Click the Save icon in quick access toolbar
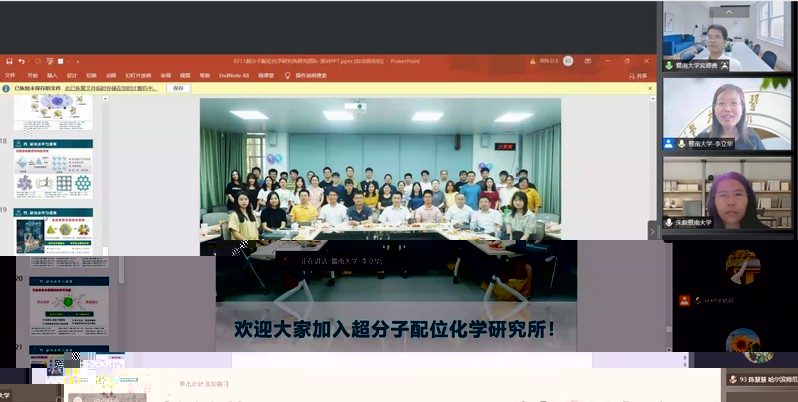Viewport: 798px width, 402px height. coord(8,61)
